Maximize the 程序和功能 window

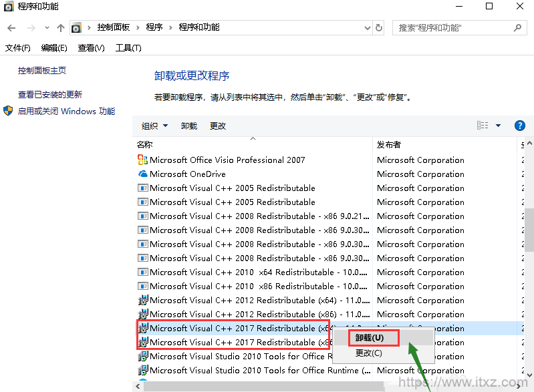tap(489, 6)
